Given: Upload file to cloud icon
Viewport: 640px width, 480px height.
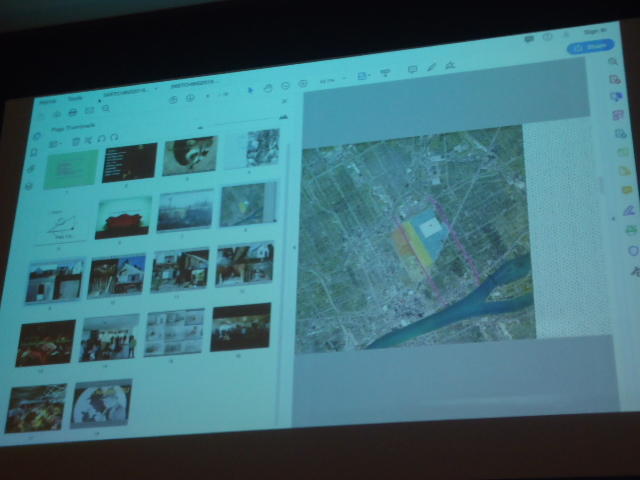Looking at the screenshot, I should [58, 114].
